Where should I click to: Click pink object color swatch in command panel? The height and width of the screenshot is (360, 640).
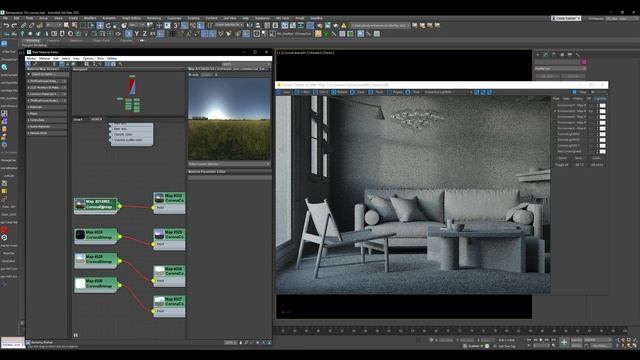tap(584, 62)
